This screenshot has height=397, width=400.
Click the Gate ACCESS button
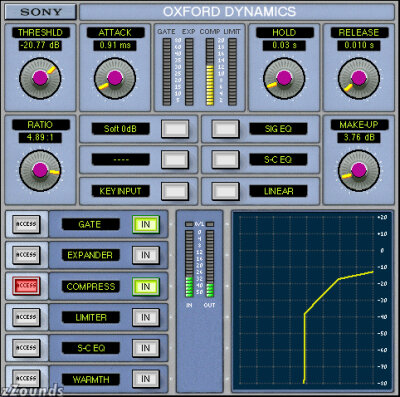tap(26, 224)
